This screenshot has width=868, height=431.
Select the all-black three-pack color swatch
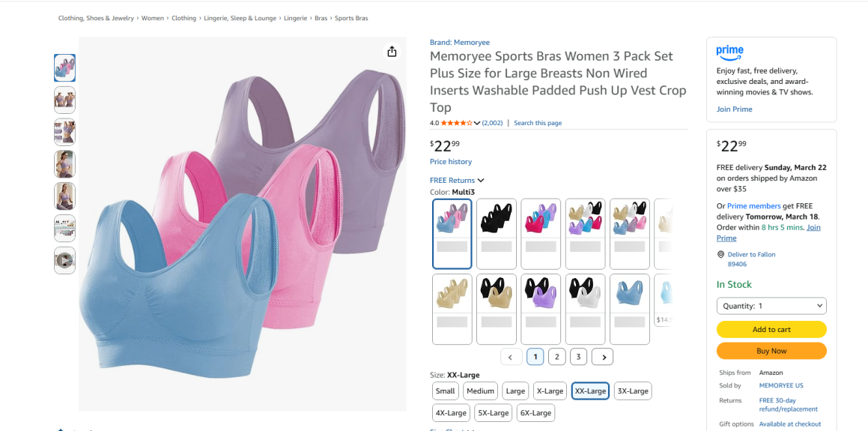(497, 233)
